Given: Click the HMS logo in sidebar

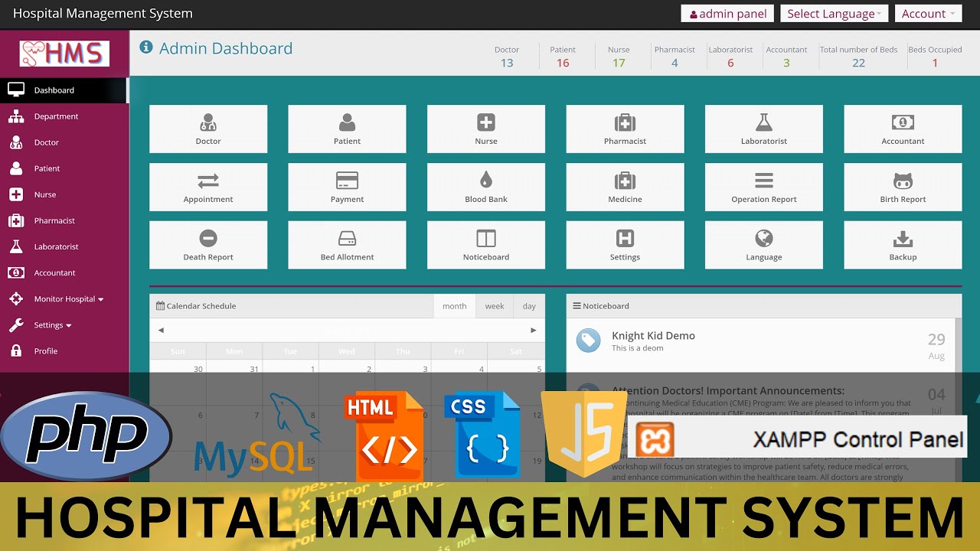Looking at the screenshot, I should pyautogui.click(x=64, y=54).
